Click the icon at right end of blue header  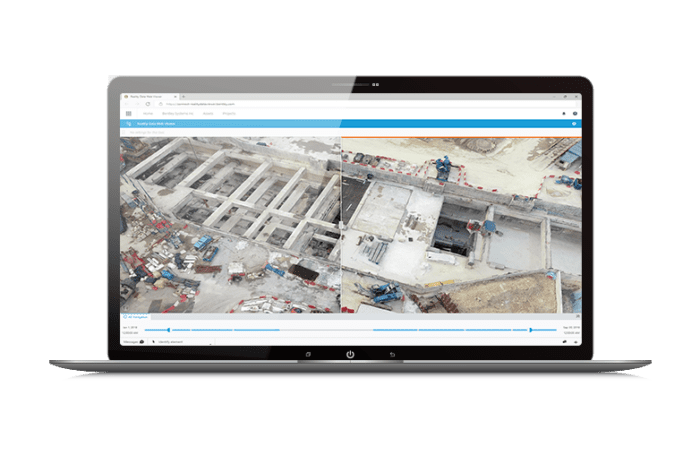pyautogui.click(x=574, y=124)
